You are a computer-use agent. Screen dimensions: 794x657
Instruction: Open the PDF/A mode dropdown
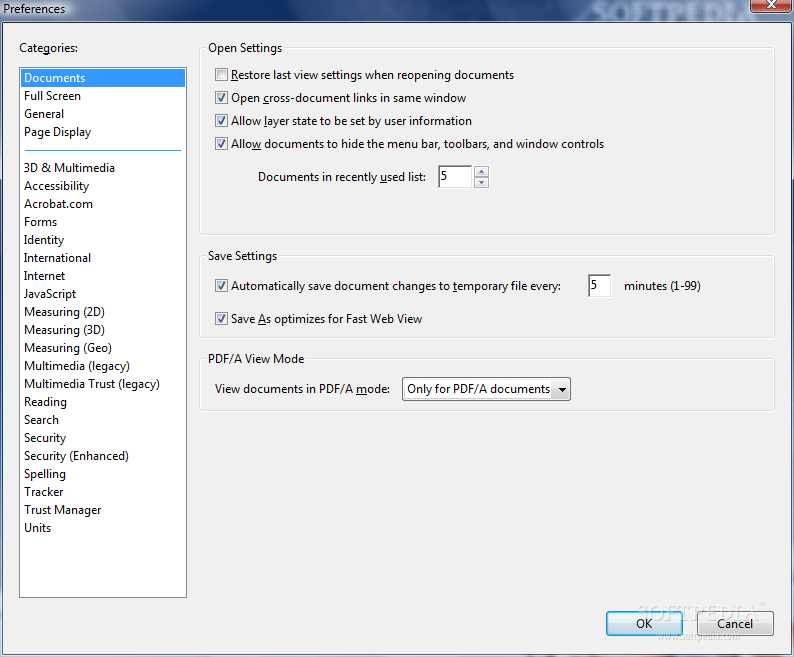(x=486, y=389)
